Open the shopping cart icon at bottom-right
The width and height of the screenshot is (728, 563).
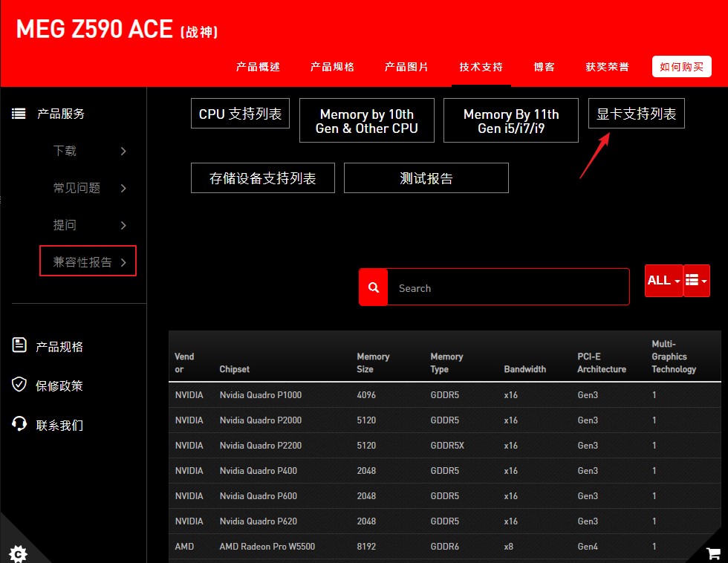click(712, 553)
